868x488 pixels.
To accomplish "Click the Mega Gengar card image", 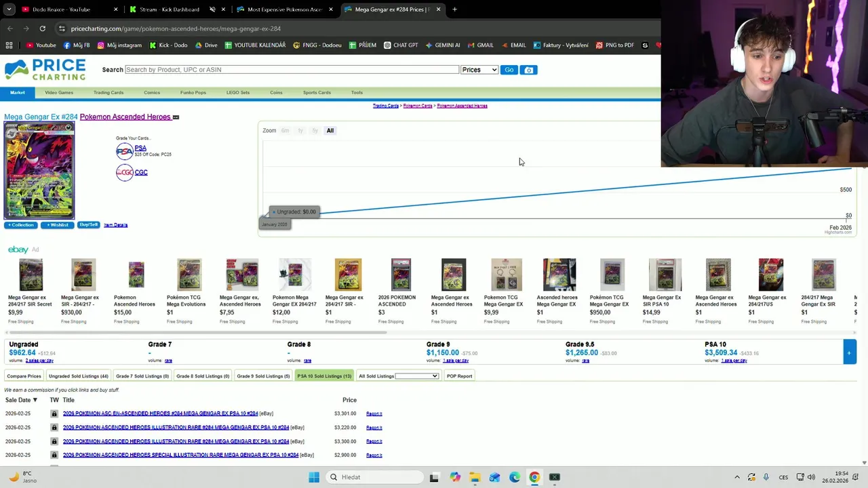I will (39, 171).
